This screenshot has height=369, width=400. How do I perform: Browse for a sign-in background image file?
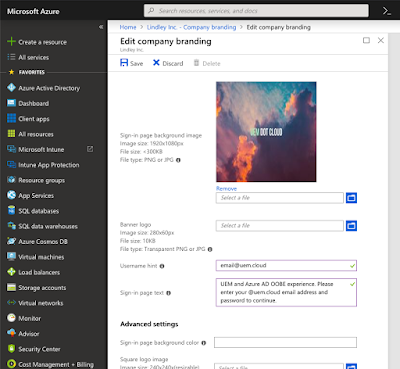click(351, 198)
